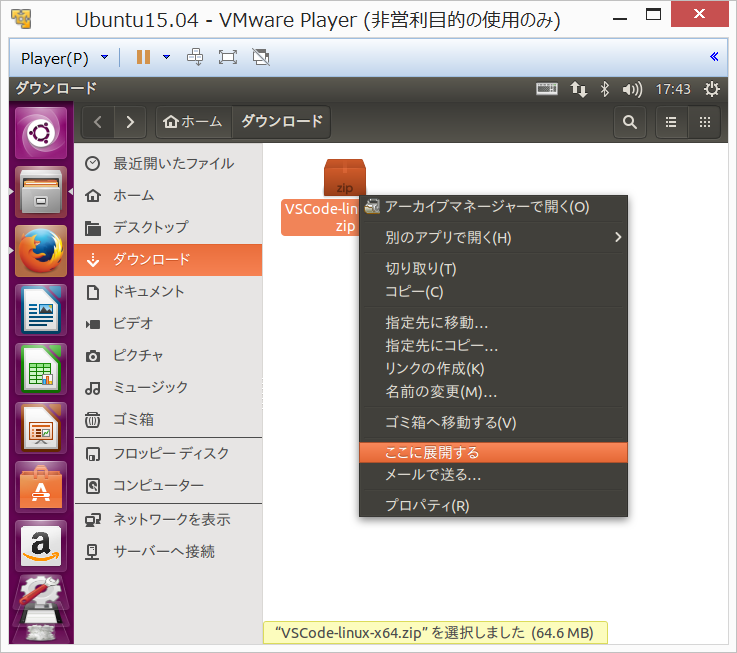Switch to grid icon view
737x653 pixels.
click(705, 122)
